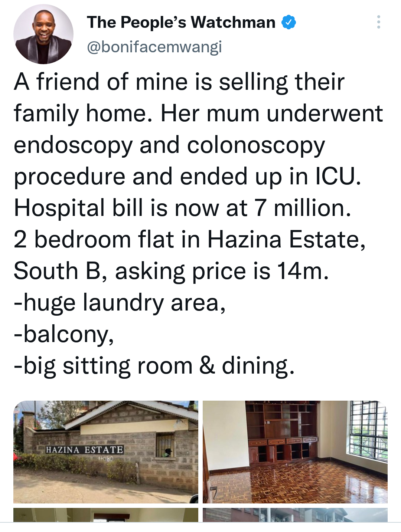401x532 pixels.
Task: Click the 'endoscopy and colonoscopy' text line
Action: (x=169, y=145)
